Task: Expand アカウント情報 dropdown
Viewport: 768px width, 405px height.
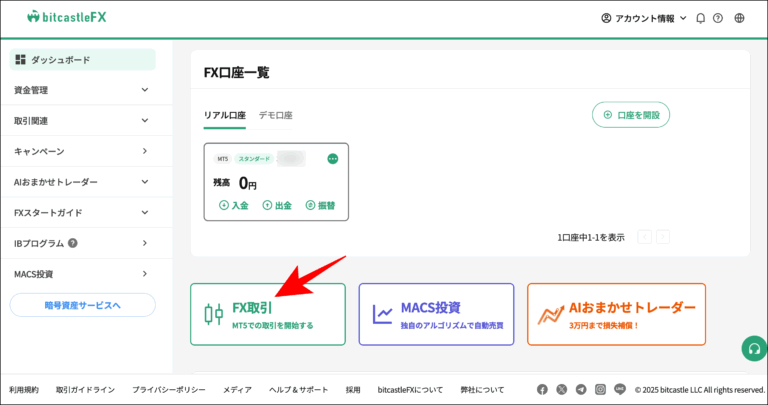Action: click(x=644, y=19)
